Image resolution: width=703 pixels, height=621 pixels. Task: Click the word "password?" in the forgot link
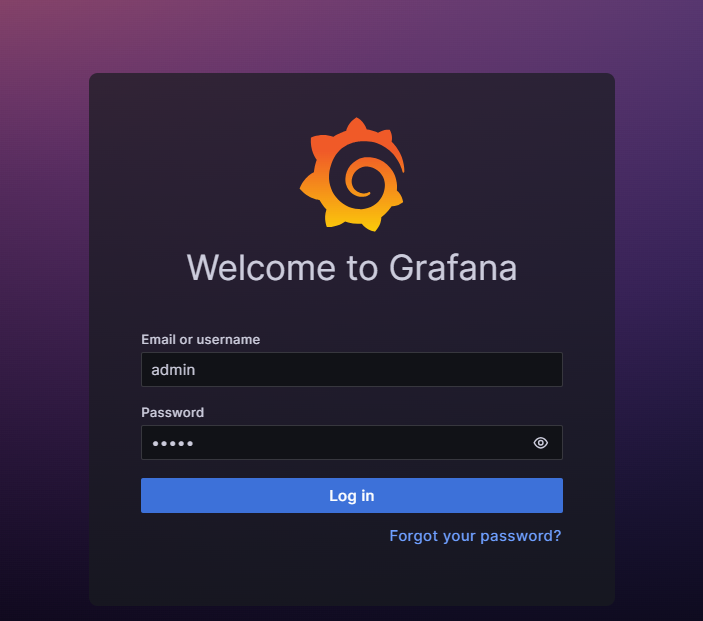[x=521, y=536]
